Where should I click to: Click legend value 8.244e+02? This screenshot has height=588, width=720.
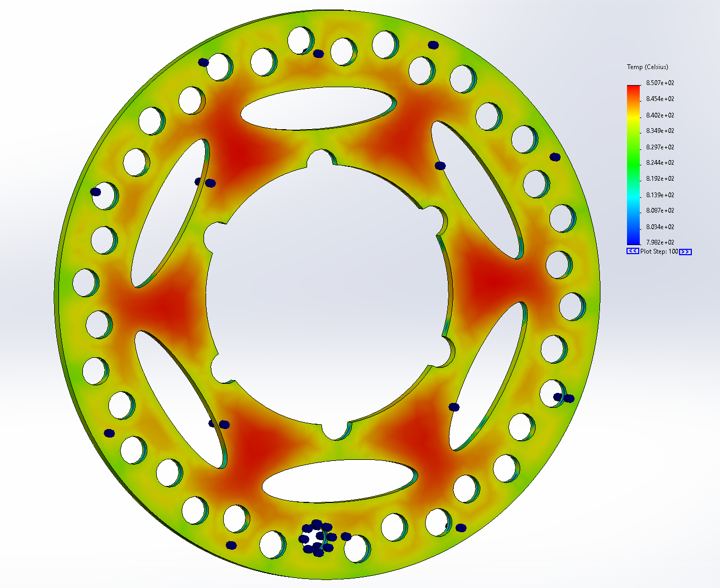coord(660,163)
